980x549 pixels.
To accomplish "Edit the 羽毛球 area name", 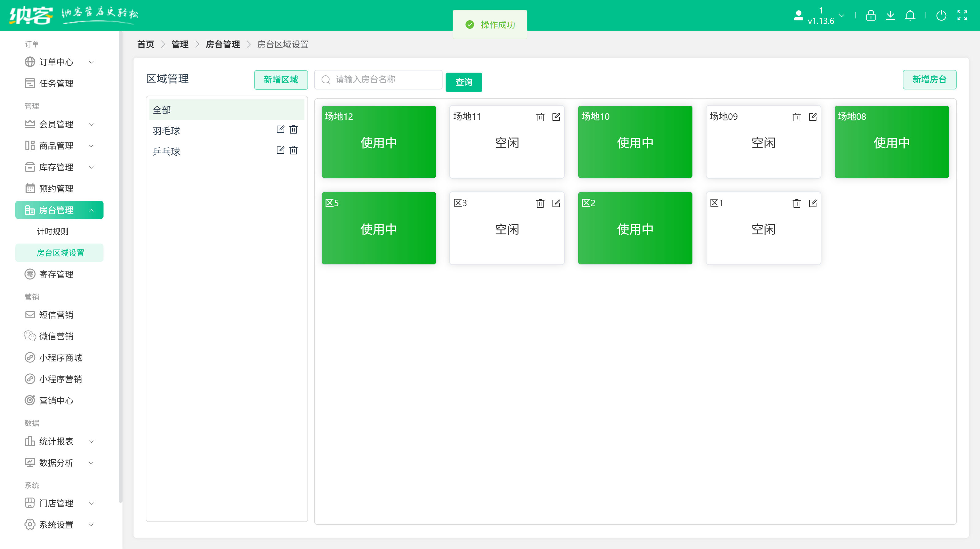I will coord(280,129).
